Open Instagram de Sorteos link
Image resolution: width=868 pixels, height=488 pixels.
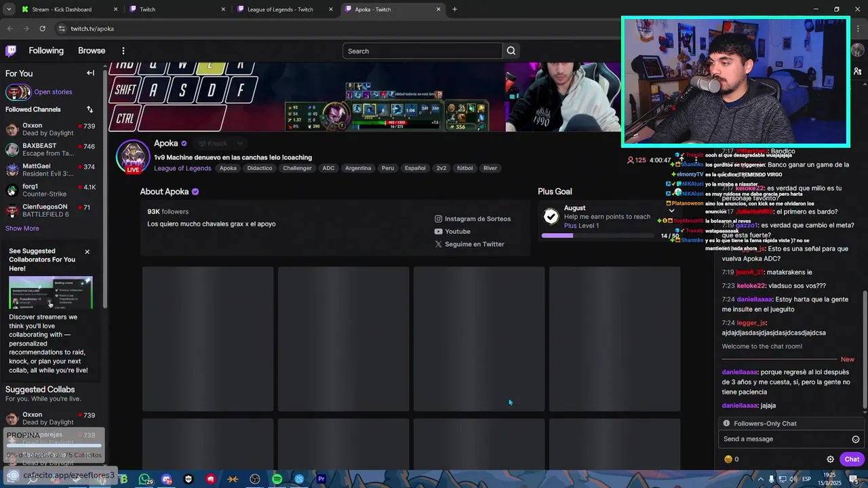coord(473,219)
